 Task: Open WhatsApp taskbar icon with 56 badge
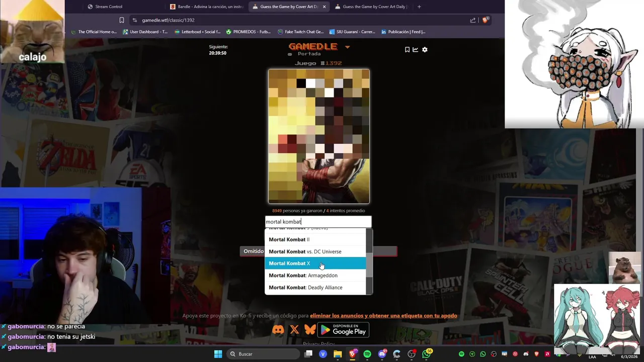pyautogui.click(x=427, y=354)
